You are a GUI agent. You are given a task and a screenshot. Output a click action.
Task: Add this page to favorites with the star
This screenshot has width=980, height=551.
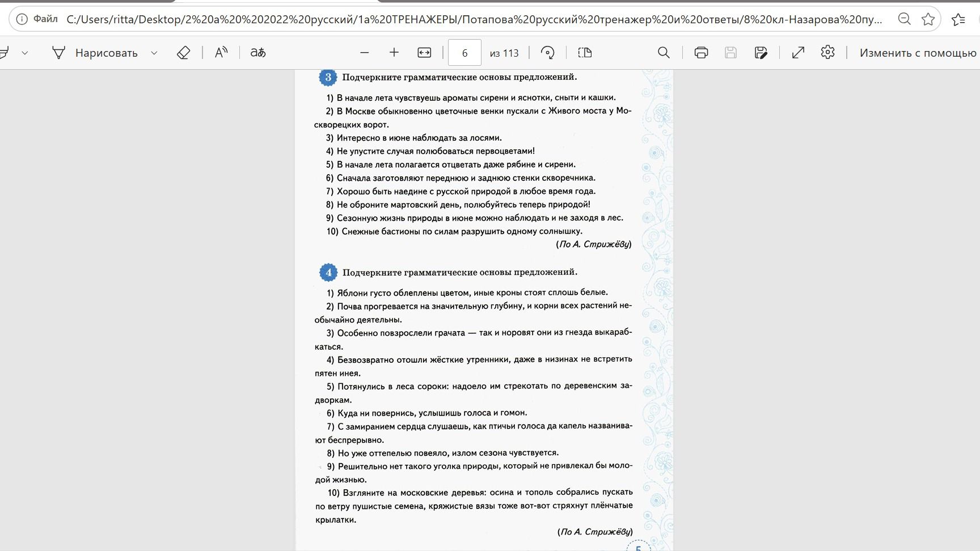928,19
